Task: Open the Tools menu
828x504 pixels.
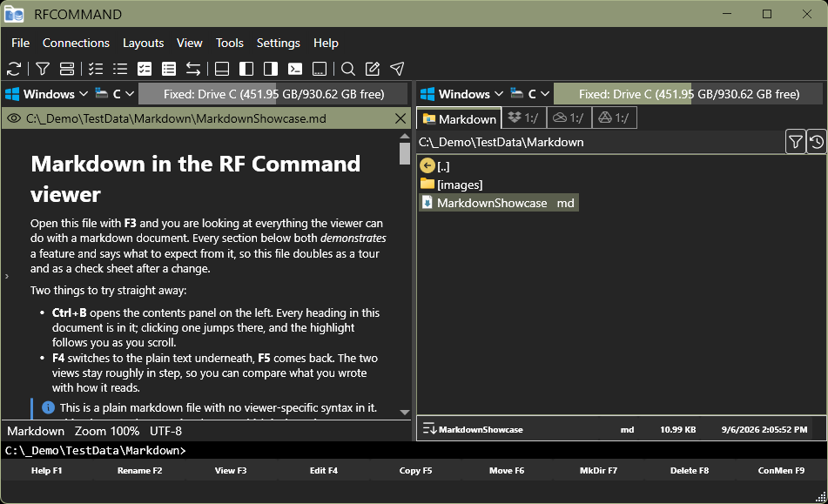Action: click(230, 43)
